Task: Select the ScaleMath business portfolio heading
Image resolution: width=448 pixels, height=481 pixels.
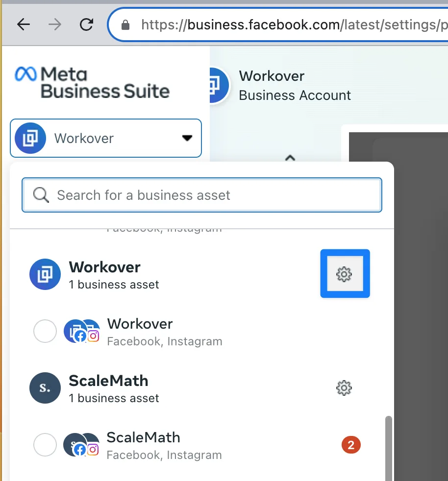Action: (x=108, y=381)
